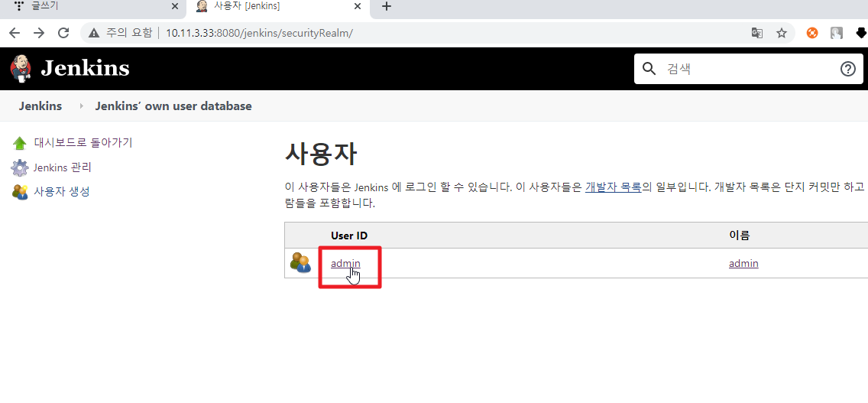Image resolution: width=868 pixels, height=403 pixels.
Task: Click the Jenkins title text in header
Action: [x=85, y=68]
